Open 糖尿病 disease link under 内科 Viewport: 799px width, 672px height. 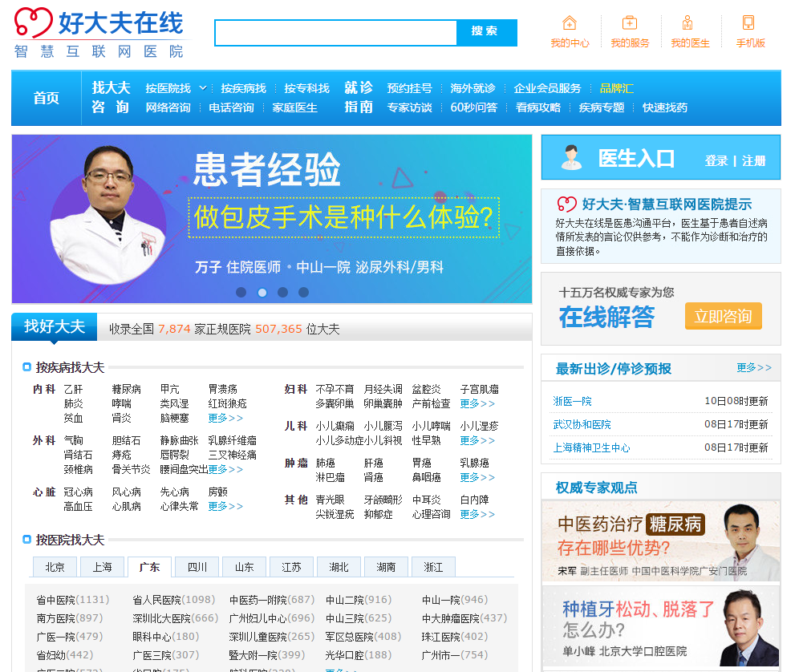point(127,389)
